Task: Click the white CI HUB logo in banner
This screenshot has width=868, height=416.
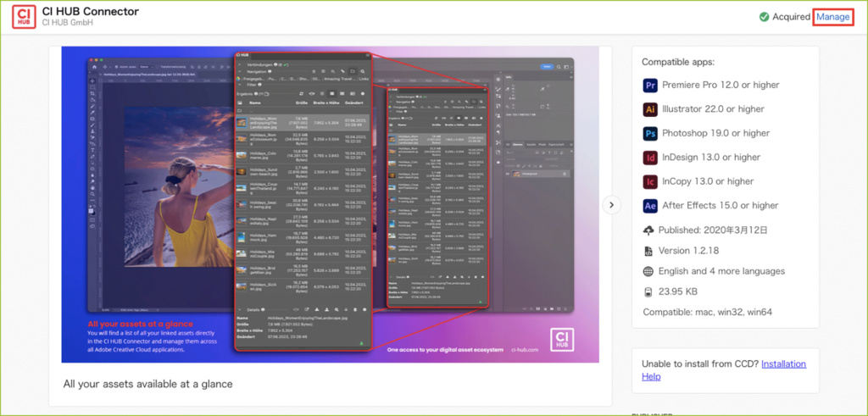Action: [562, 340]
